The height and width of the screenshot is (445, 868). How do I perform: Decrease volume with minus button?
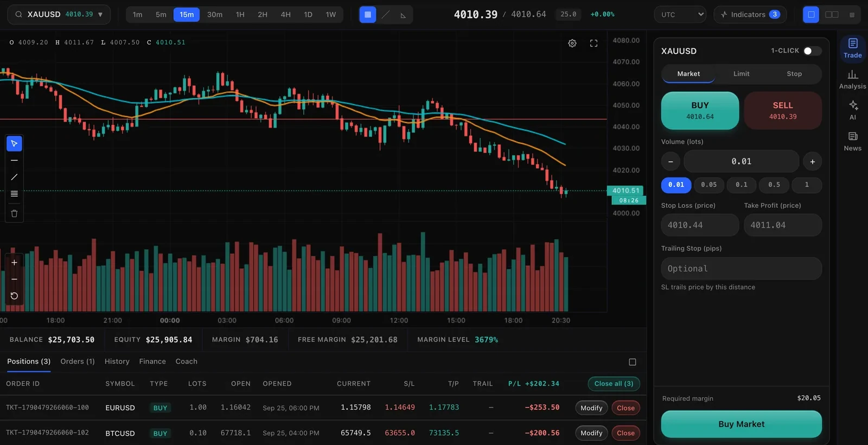tap(671, 162)
